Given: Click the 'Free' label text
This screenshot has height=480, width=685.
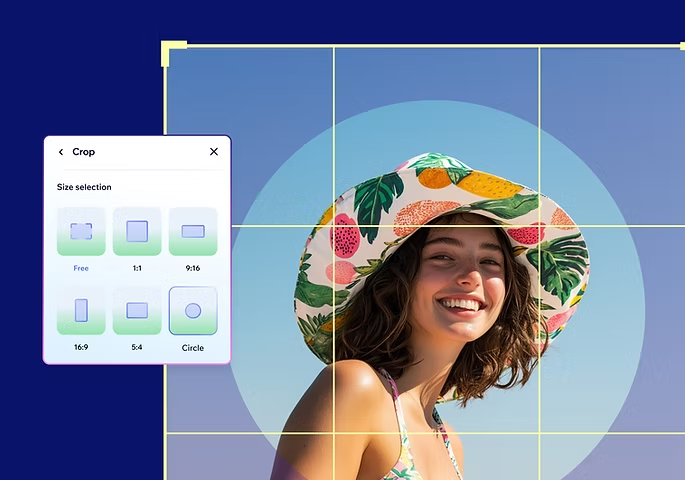Looking at the screenshot, I should coord(81,268).
